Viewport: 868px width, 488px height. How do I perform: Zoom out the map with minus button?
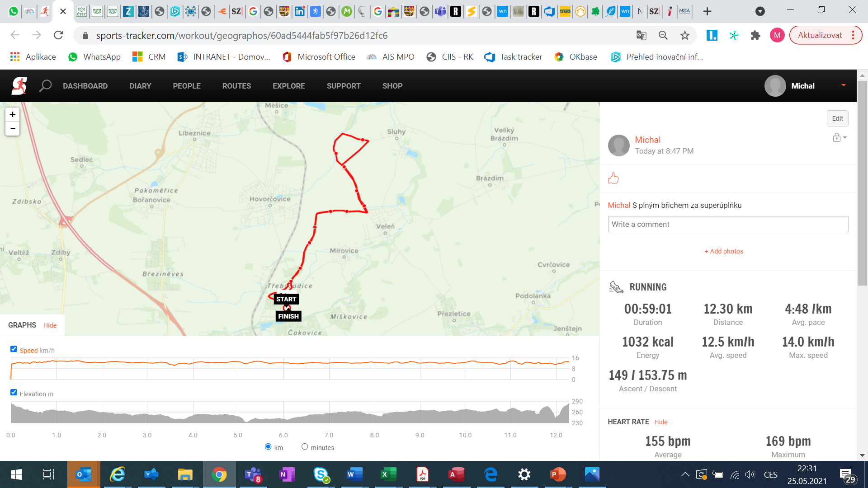point(13,128)
